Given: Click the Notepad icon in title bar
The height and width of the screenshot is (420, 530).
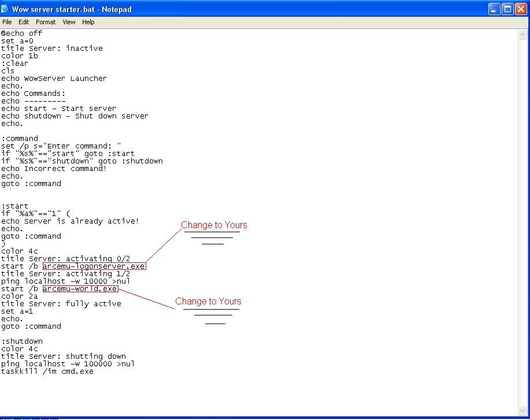Looking at the screenshot, I should point(6,9).
